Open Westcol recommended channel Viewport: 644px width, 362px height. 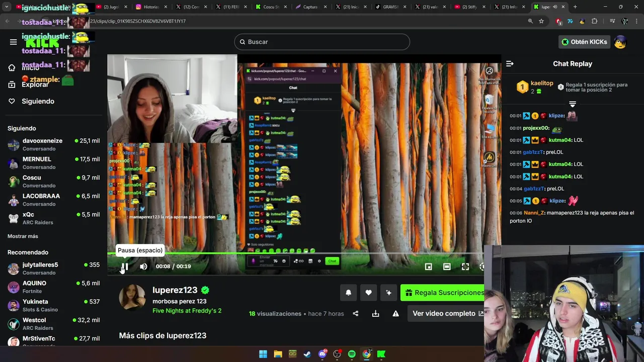click(53, 324)
